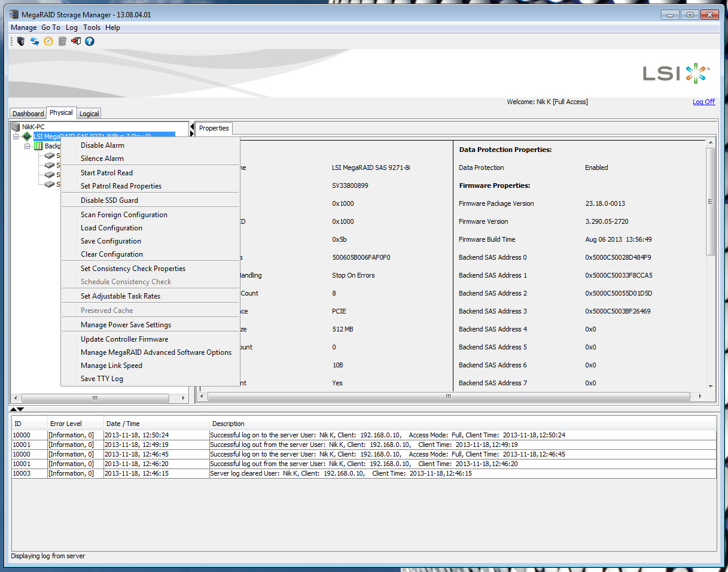Click the properties panel vertical scrollbar thumb
This screenshot has width=728, height=572.
coord(711,201)
